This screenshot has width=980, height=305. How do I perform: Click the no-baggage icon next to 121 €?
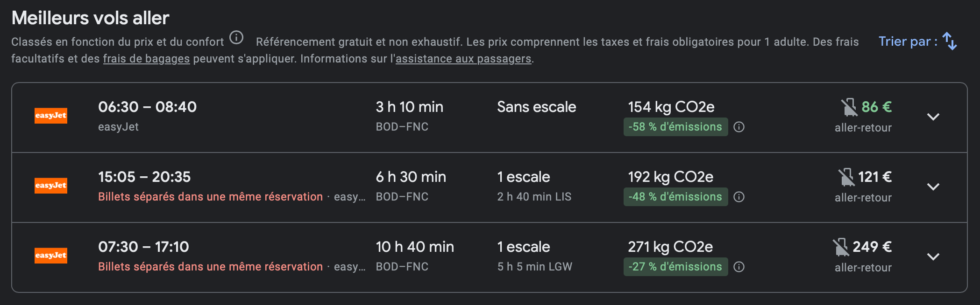846,177
